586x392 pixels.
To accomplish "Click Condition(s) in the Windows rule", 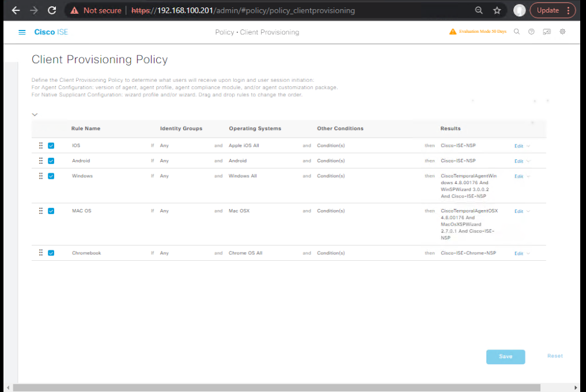I will 331,176.
